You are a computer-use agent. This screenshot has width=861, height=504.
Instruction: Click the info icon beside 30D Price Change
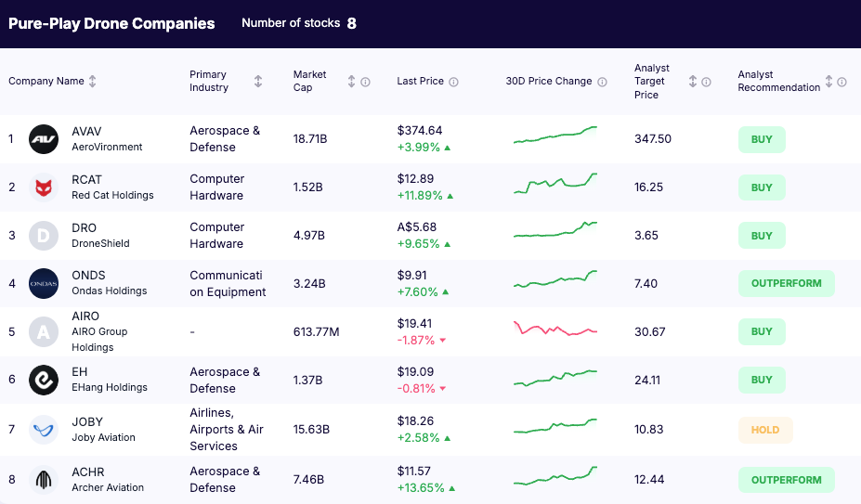(x=602, y=82)
